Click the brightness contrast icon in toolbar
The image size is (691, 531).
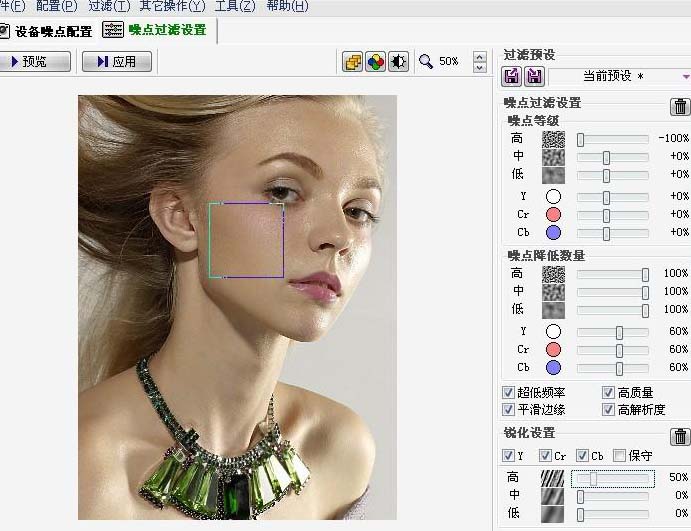pos(398,62)
